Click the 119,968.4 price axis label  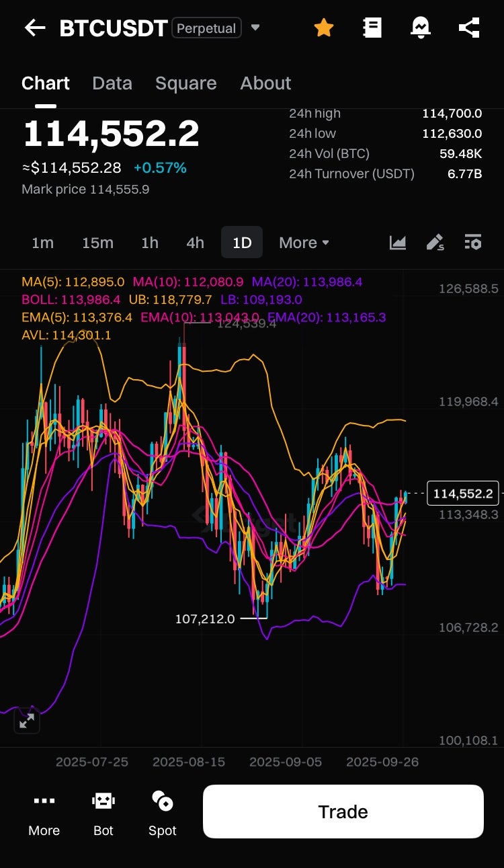pyautogui.click(x=468, y=402)
